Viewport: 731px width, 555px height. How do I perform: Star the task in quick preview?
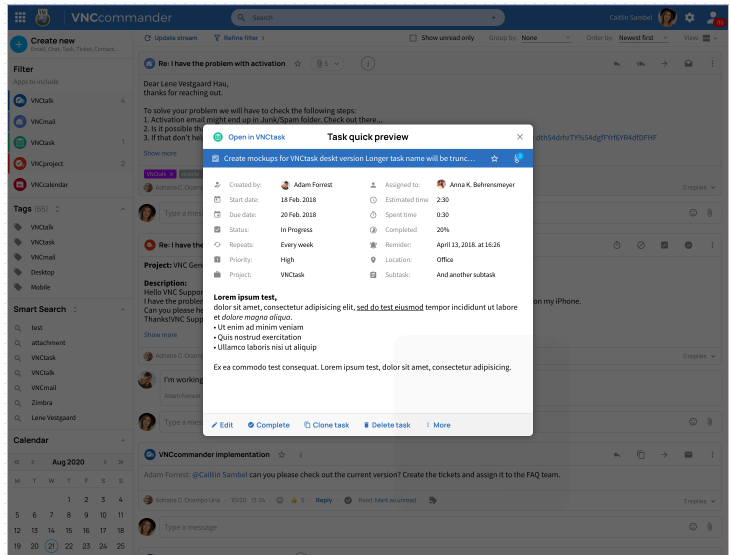click(494, 159)
